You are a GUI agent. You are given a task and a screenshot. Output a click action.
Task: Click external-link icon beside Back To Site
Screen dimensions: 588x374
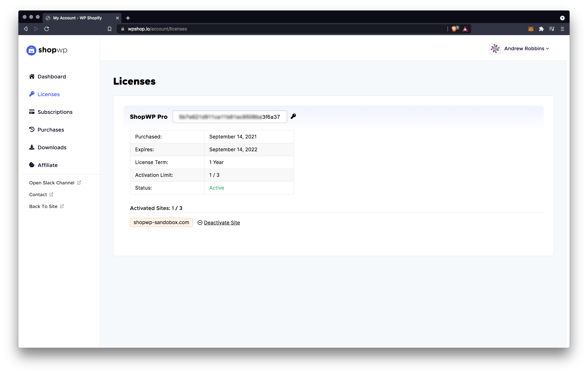point(62,206)
